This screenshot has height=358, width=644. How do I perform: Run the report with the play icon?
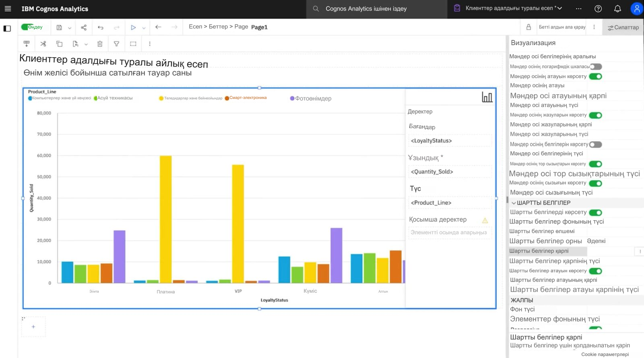click(x=133, y=27)
